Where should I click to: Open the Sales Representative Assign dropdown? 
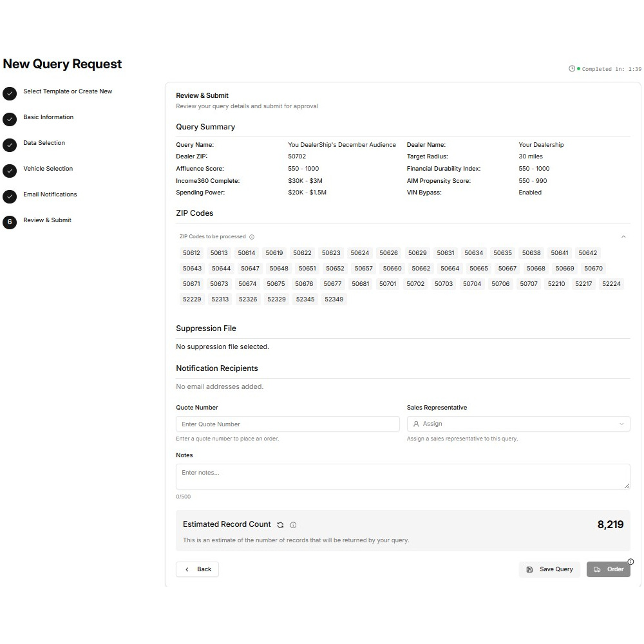coord(518,424)
